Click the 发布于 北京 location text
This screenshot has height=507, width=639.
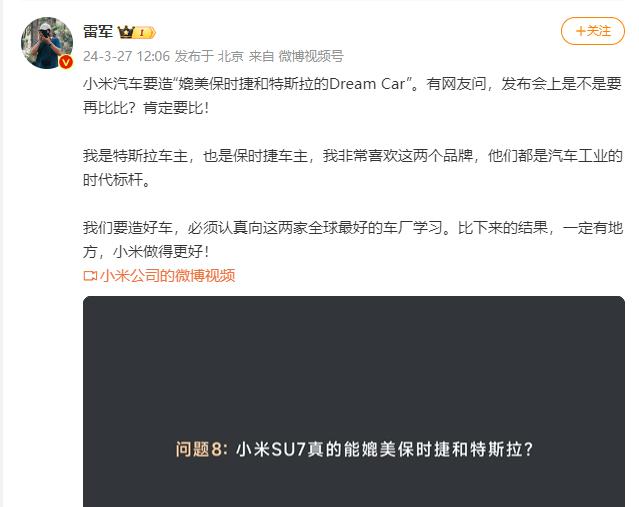(209, 56)
